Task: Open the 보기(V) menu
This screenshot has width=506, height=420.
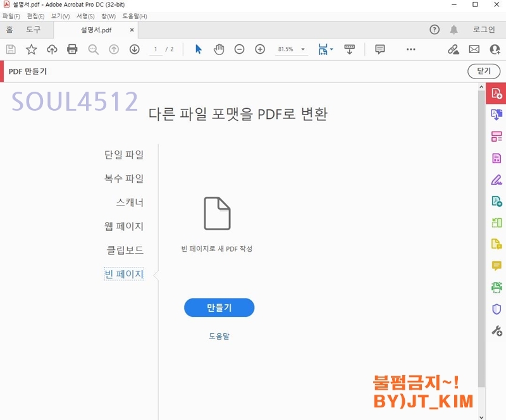Action: (x=60, y=16)
